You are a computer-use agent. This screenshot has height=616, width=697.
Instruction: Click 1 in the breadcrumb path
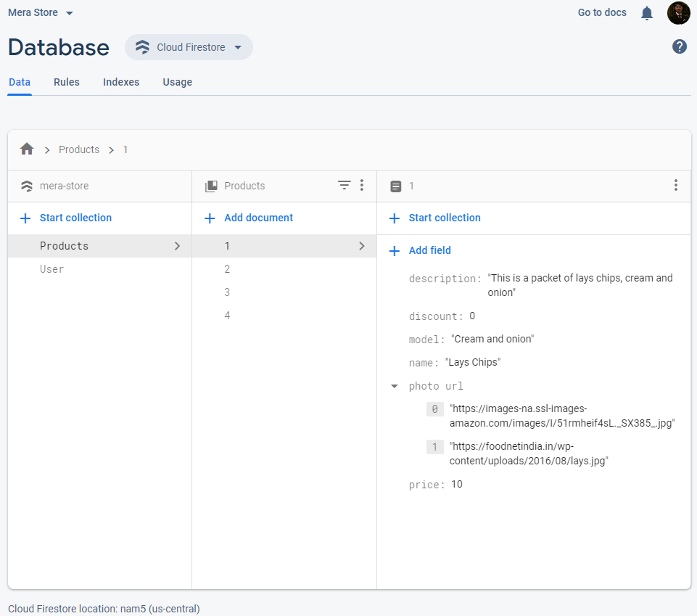[125, 149]
